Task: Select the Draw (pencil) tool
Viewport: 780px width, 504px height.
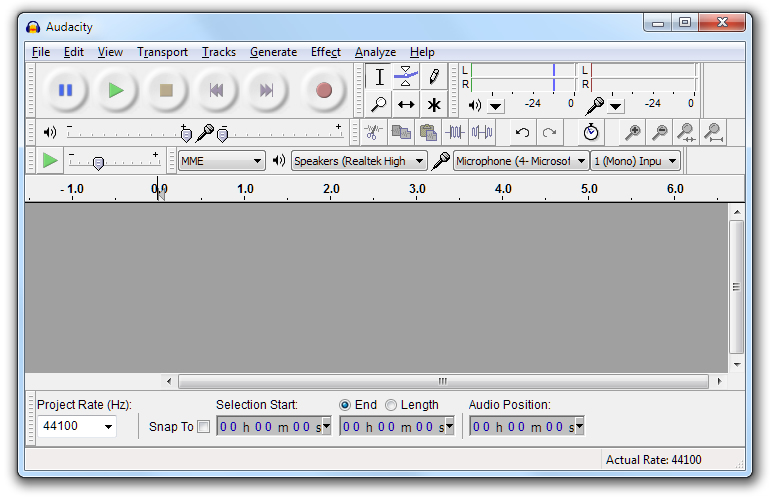Action: 433,77
